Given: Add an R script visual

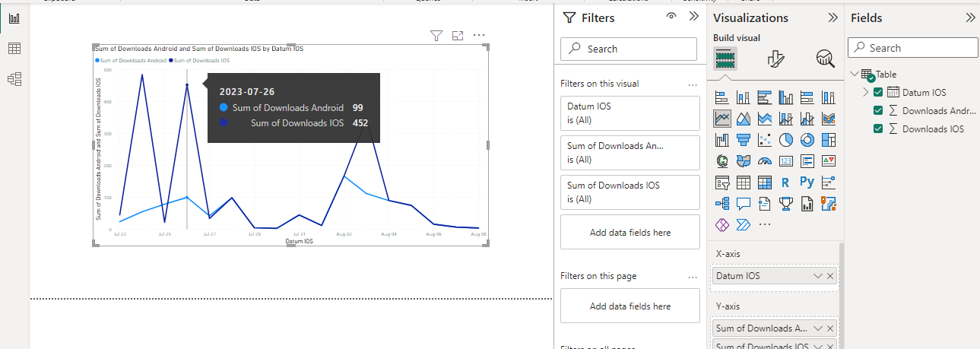Looking at the screenshot, I should point(786,182).
